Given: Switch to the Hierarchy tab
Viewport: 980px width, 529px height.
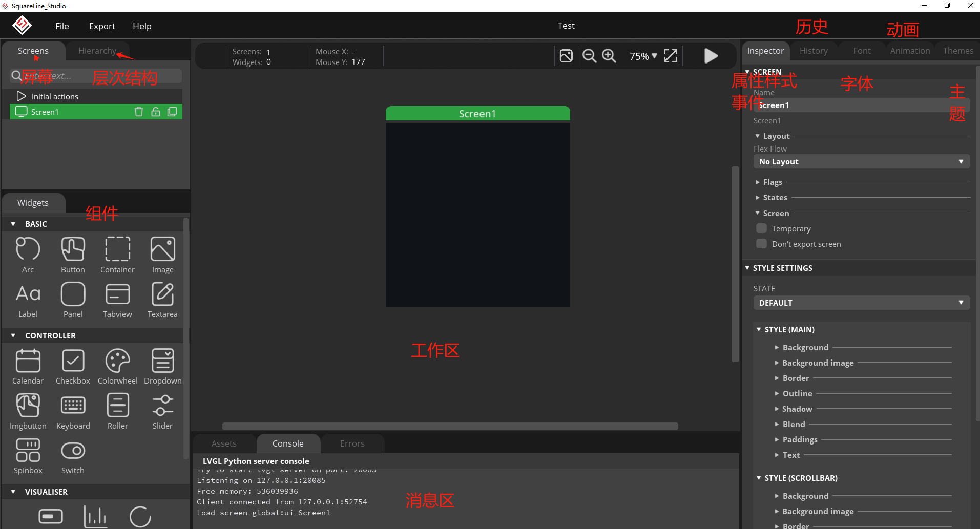Looking at the screenshot, I should (x=97, y=51).
